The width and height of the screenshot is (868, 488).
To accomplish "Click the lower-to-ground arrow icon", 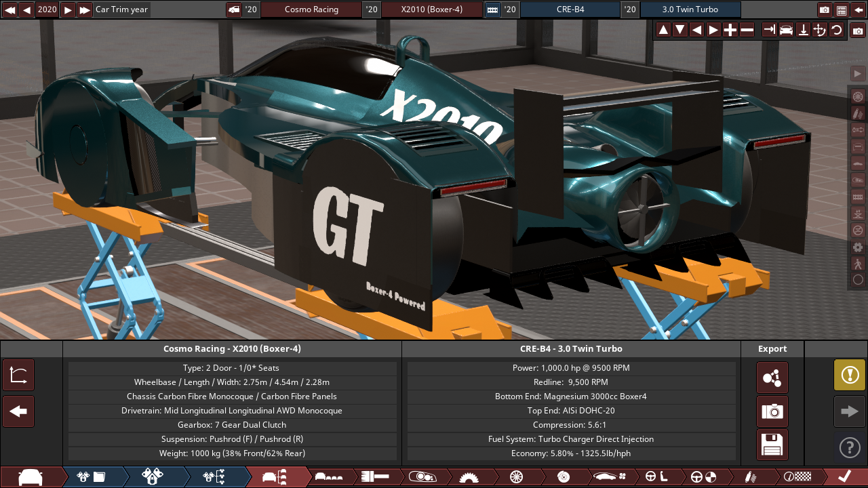I will [804, 30].
